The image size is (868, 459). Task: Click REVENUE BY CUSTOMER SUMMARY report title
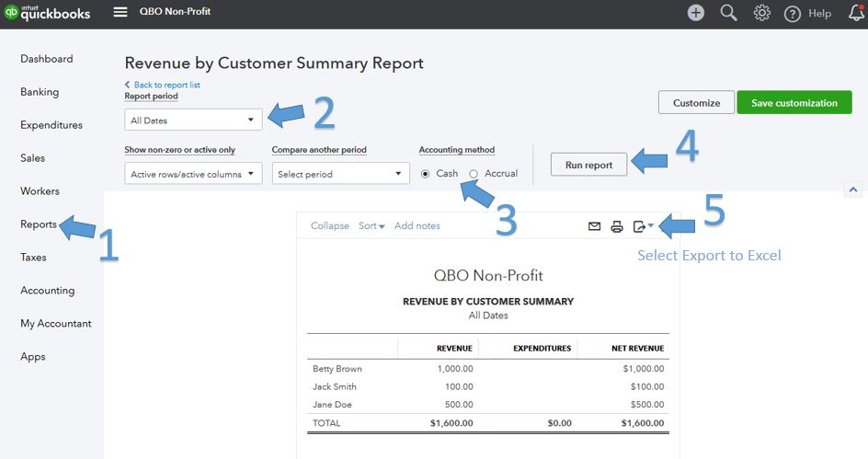(488, 301)
